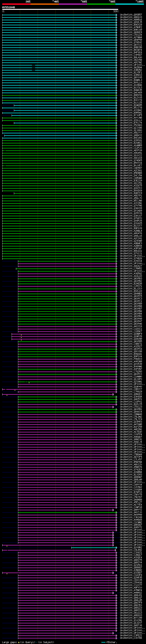146x644 pixels.
Task: Open UniRef100_P96803 hit
Action: (x=131, y=359)
